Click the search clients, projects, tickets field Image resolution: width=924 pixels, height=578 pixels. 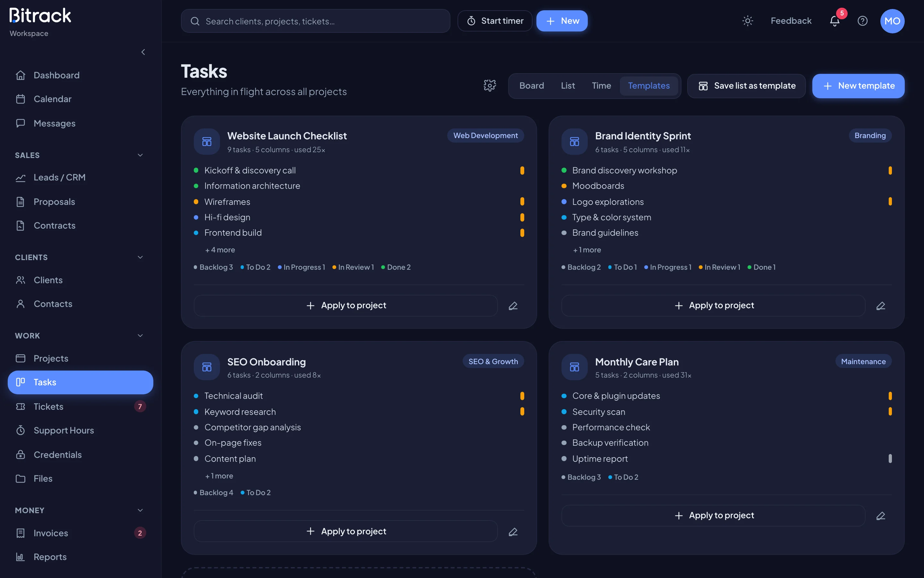click(x=315, y=21)
